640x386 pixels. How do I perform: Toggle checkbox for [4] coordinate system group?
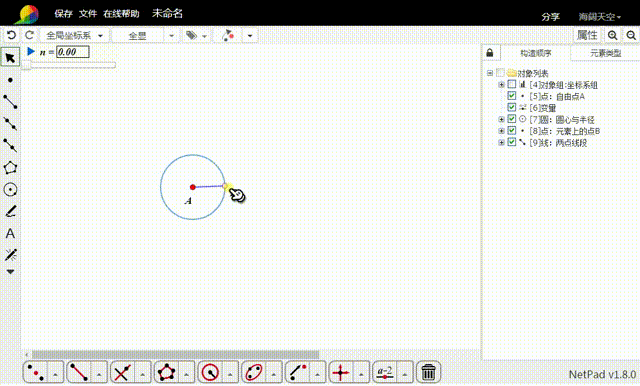point(512,84)
